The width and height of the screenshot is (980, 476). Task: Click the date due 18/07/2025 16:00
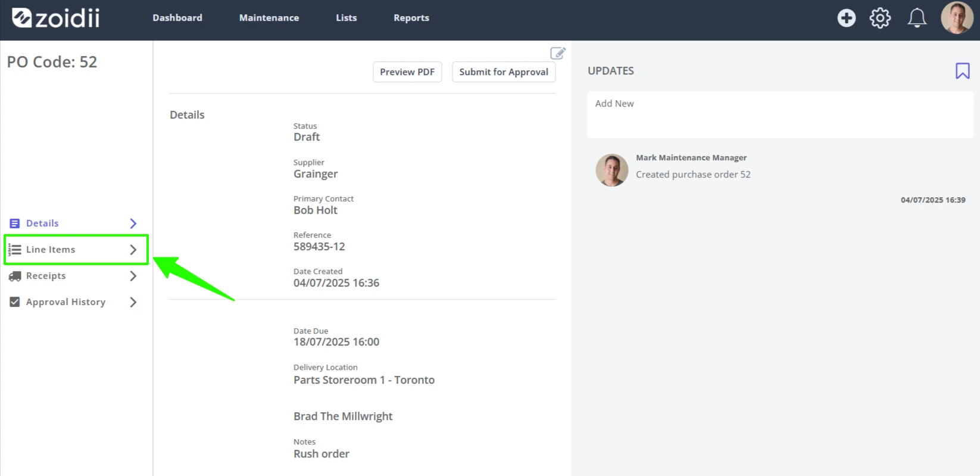pos(336,342)
